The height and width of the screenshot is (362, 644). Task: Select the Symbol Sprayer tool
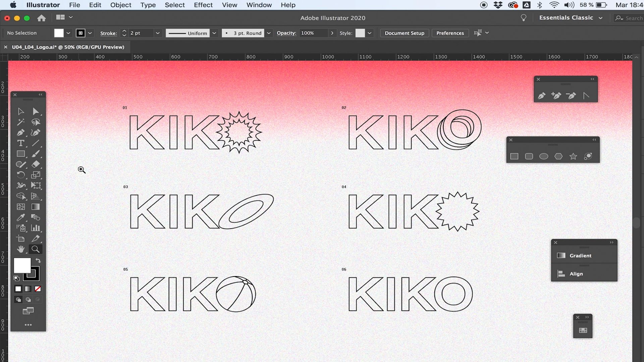[21, 228]
